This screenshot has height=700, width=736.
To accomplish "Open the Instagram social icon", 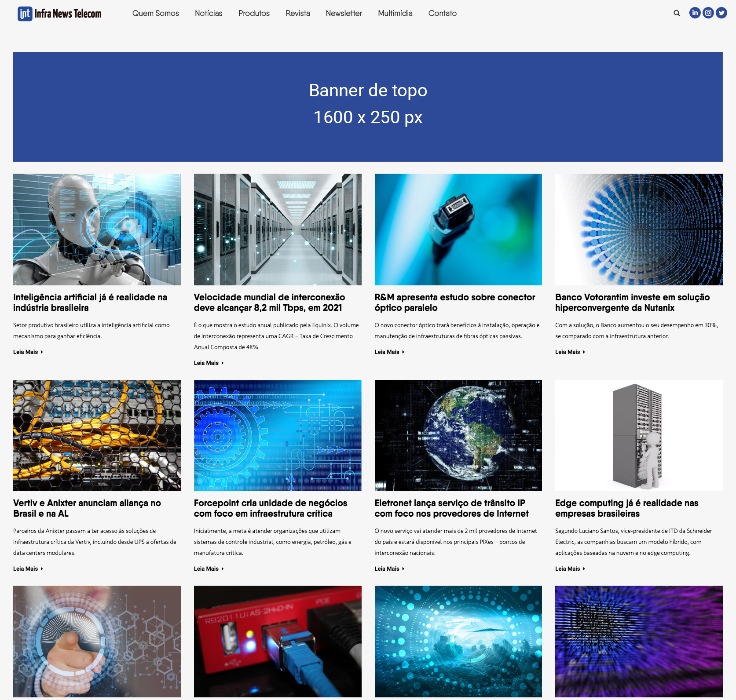I will (x=708, y=13).
